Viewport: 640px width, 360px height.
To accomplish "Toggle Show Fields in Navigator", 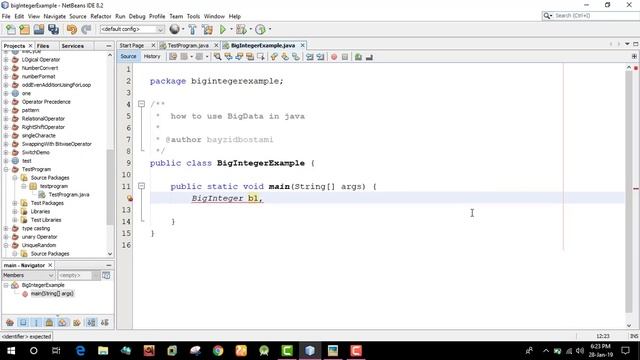I will pyautogui.click(x=23, y=322).
